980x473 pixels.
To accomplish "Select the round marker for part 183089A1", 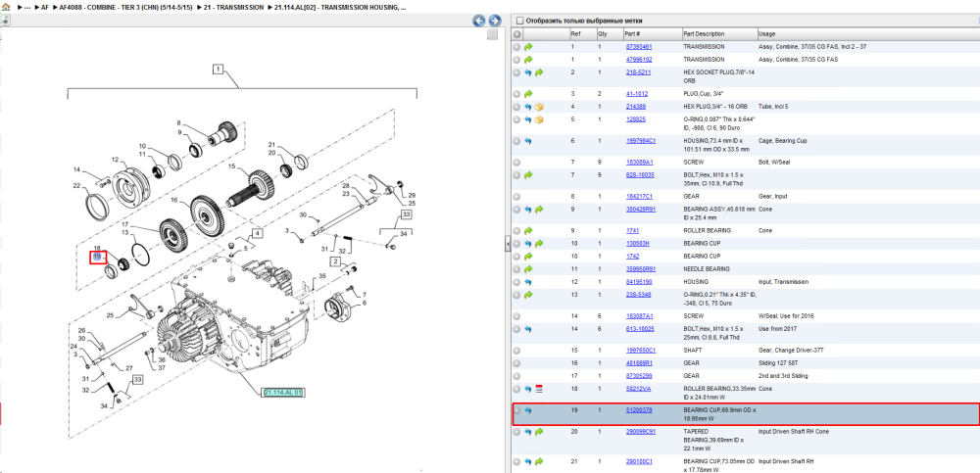I will tap(516, 163).
